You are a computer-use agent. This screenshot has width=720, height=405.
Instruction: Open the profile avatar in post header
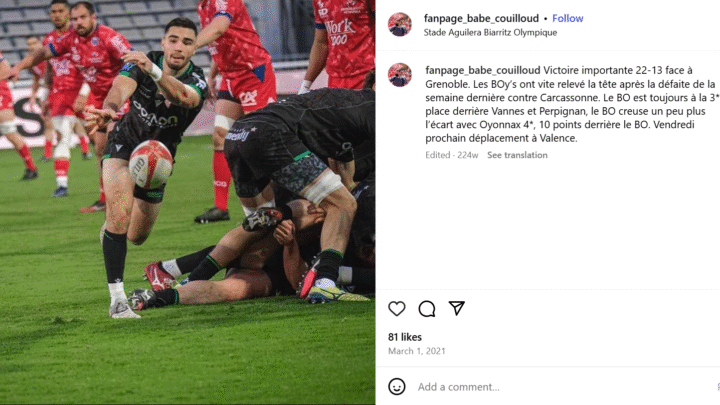coord(399,24)
